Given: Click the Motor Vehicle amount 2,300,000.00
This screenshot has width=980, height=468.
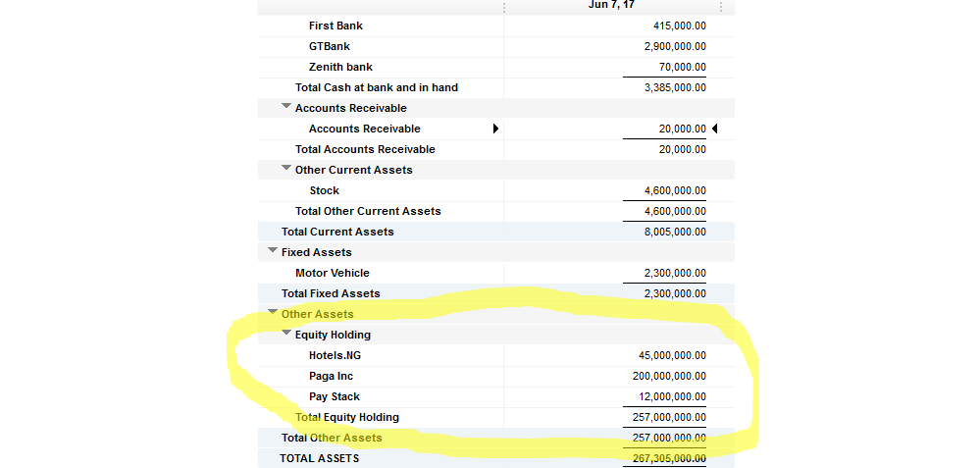Looking at the screenshot, I should coord(676,273).
